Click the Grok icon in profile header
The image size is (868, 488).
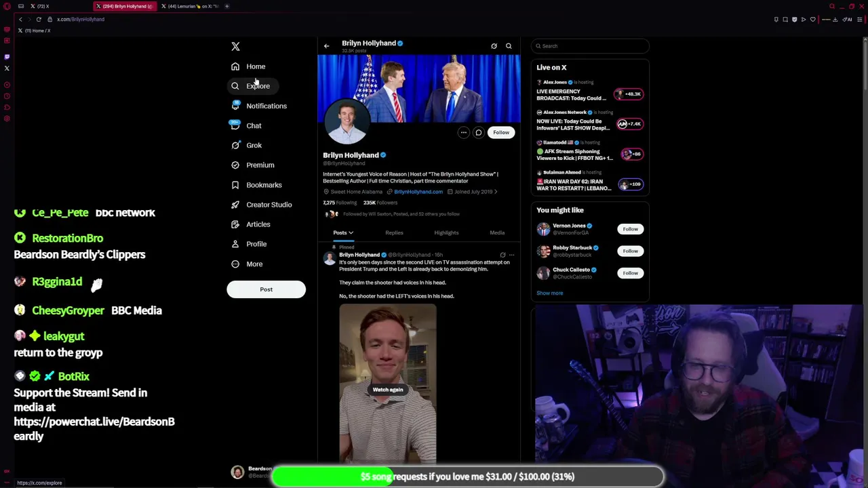[x=494, y=46]
